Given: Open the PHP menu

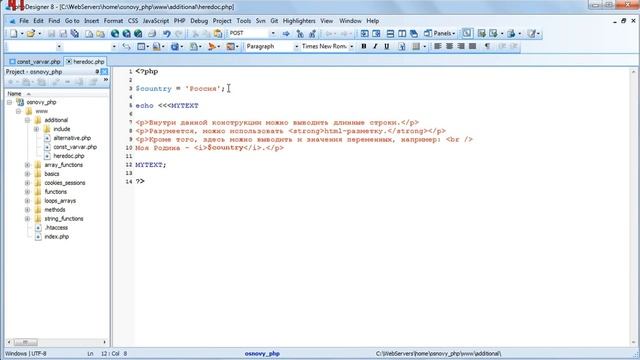Looking at the screenshot, I should [x=179, y=21].
